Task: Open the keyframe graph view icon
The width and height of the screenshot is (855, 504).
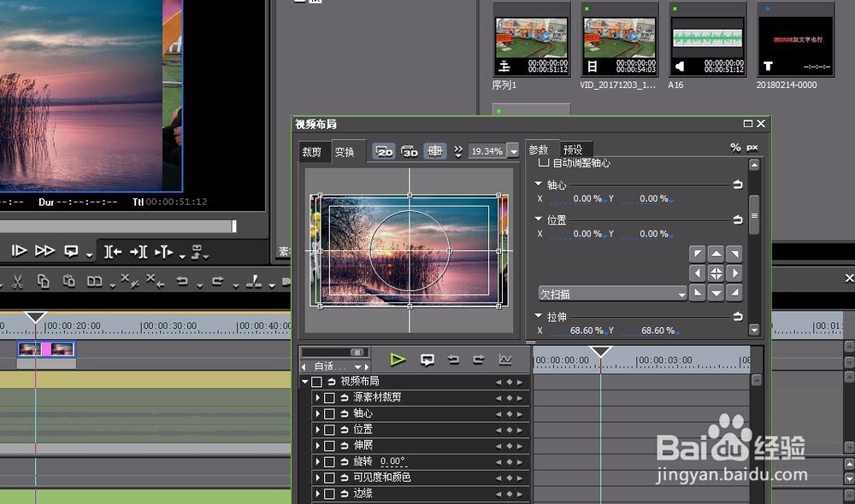Action: point(505,360)
